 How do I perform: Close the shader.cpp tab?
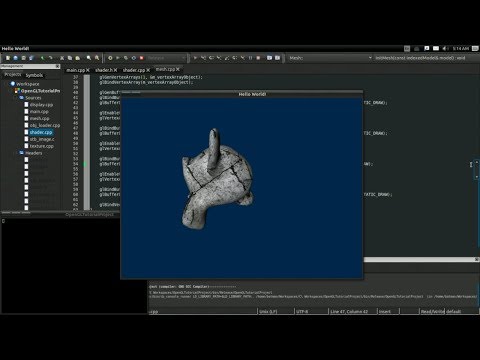(x=148, y=70)
